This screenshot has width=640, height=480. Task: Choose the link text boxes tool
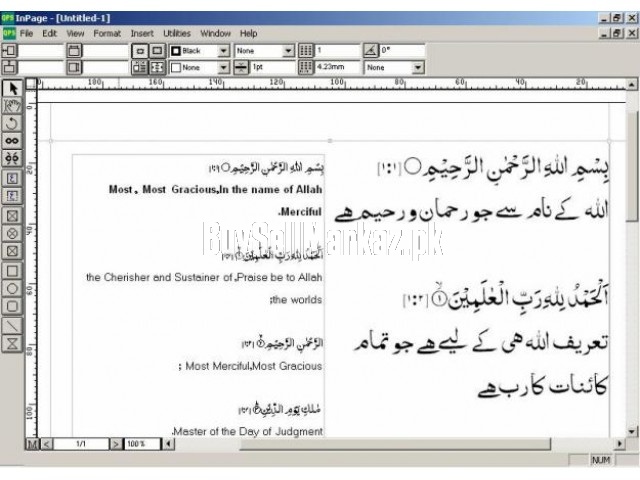click(x=13, y=140)
